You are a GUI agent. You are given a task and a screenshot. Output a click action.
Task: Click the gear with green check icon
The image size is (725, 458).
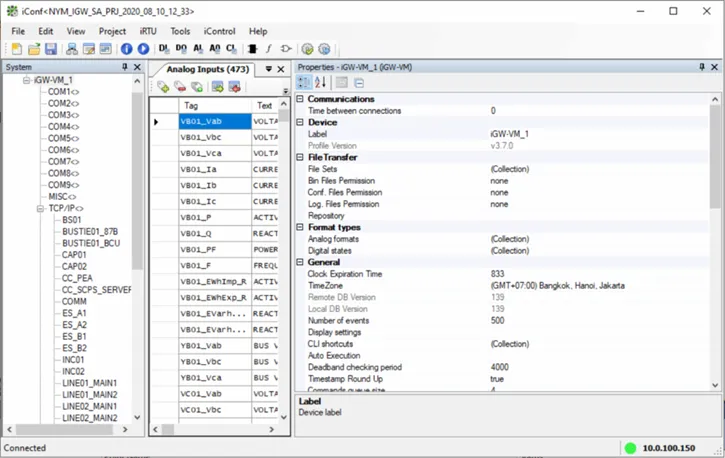tap(307, 49)
